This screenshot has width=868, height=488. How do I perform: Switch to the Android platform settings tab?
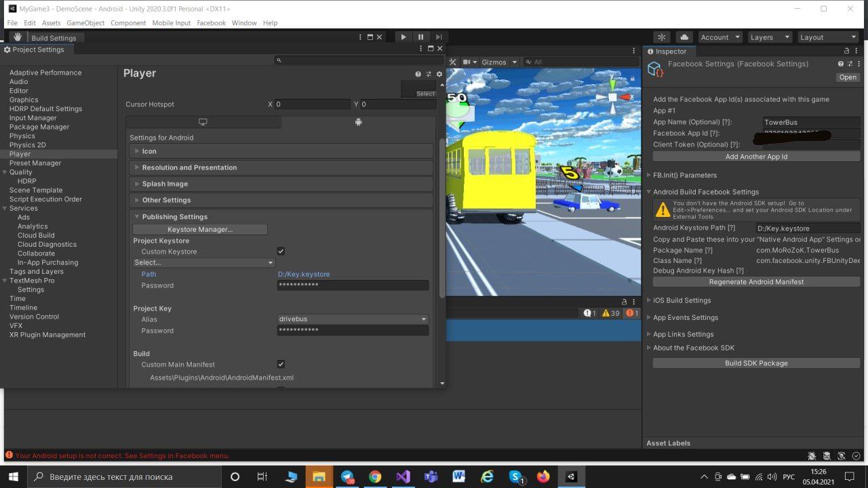358,122
